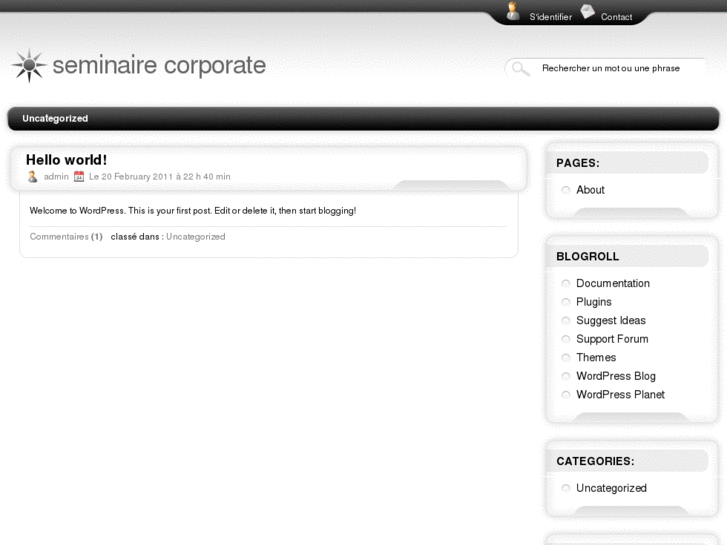Viewport: 727px width, 545px height.
Task: Open the Suggest Ideas blogroll link
Action: coord(611,321)
